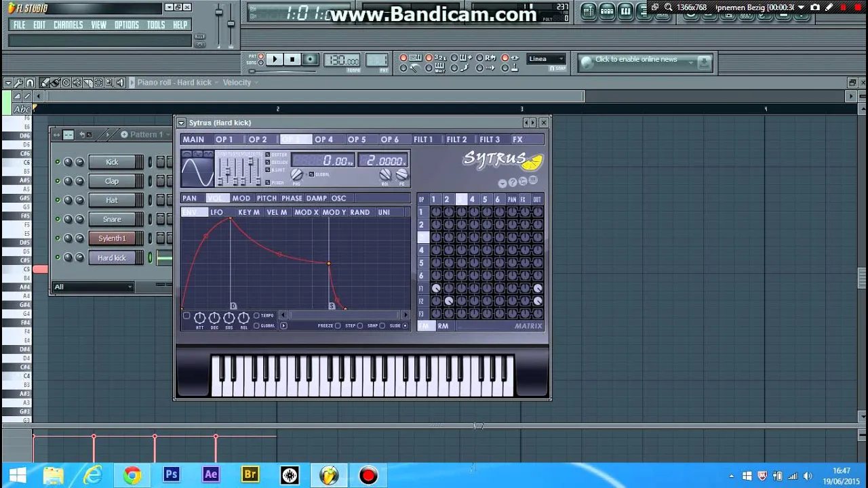Stop playback with the Stop button

pyautogui.click(x=292, y=59)
